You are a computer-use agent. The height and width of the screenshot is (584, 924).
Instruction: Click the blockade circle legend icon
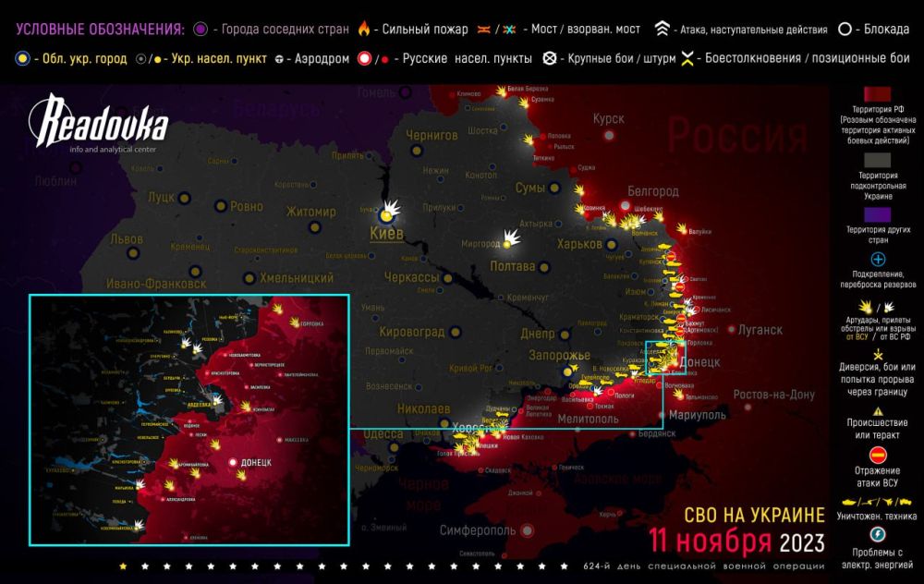(x=845, y=29)
